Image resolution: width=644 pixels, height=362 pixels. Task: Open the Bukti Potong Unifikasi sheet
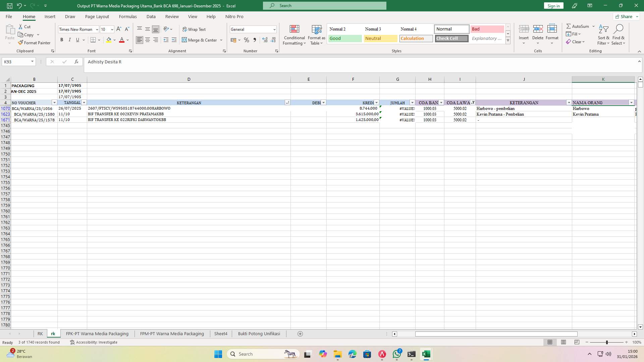click(x=259, y=334)
